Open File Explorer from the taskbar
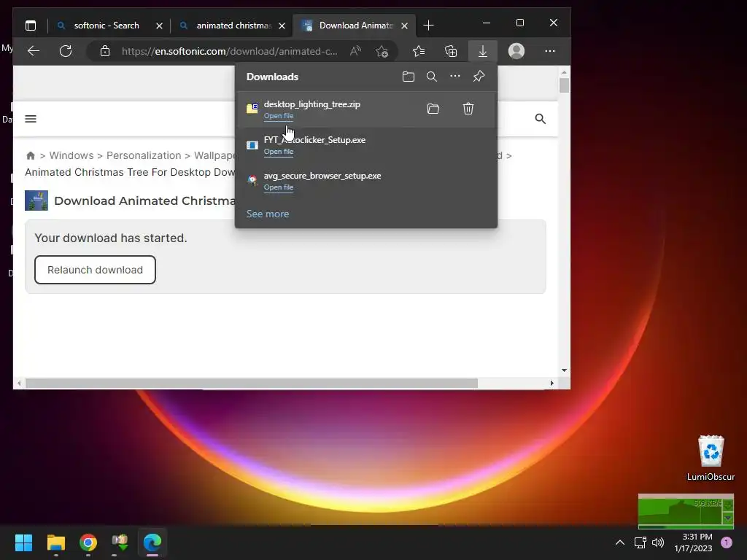The height and width of the screenshot is (560, 747). click(x=55, y=542)
